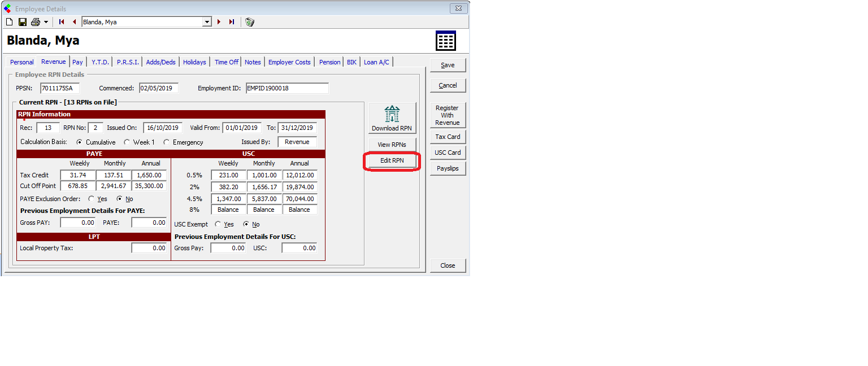Click the floppy disk save icon

[x=23, y=22]
